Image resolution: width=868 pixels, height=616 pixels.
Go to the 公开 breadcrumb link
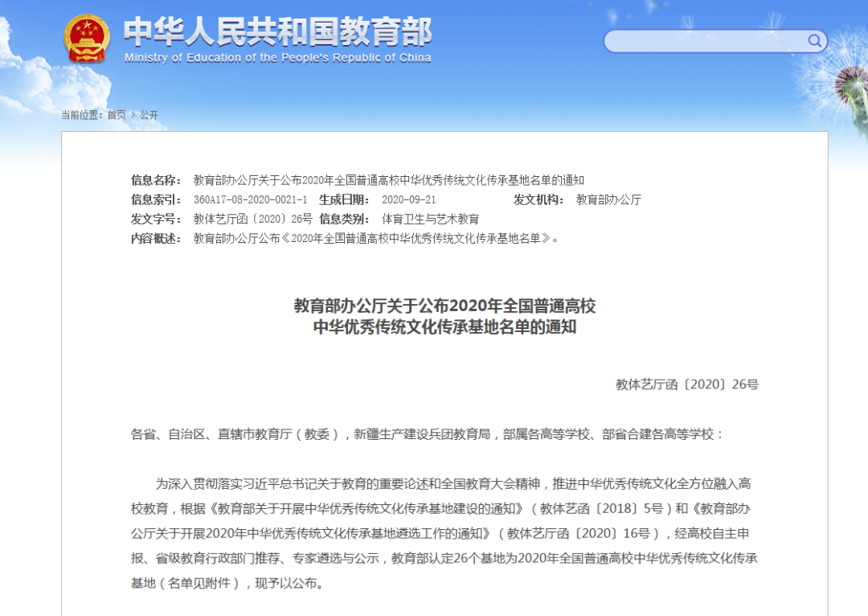149,115
